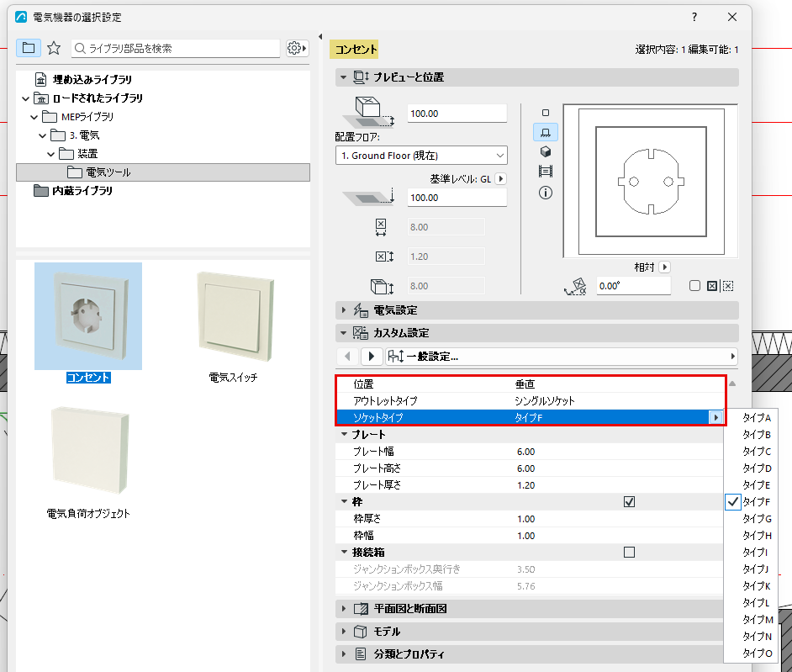792x672 pixels.
Task: Click the ライブラリ部品を検索 search field
Action: (x=176, y=48)
